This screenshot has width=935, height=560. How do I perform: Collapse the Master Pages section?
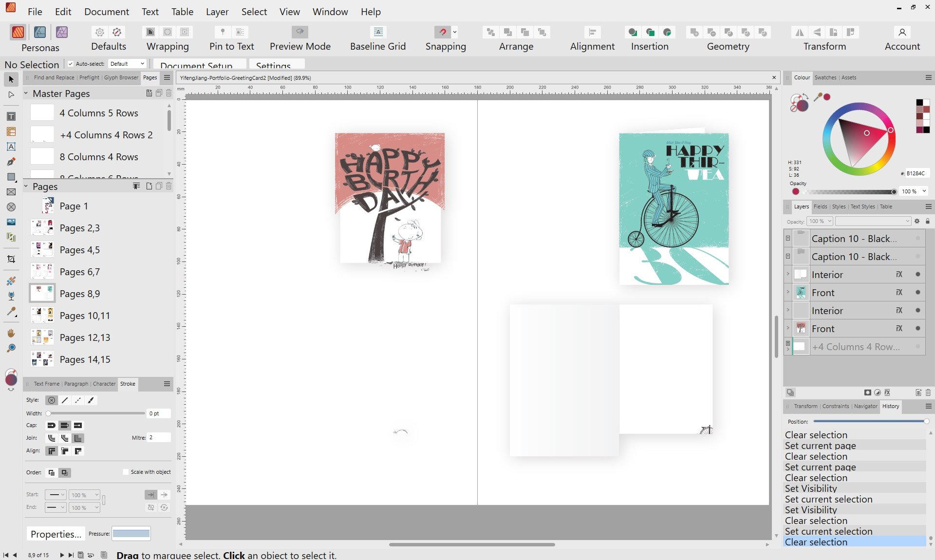tap(26, 93)
